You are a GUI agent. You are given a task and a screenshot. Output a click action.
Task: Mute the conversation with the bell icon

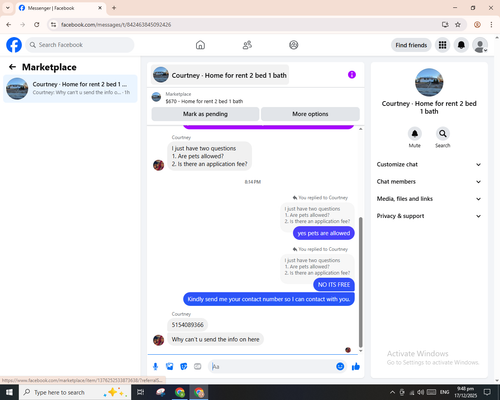(x=414, y=134)
